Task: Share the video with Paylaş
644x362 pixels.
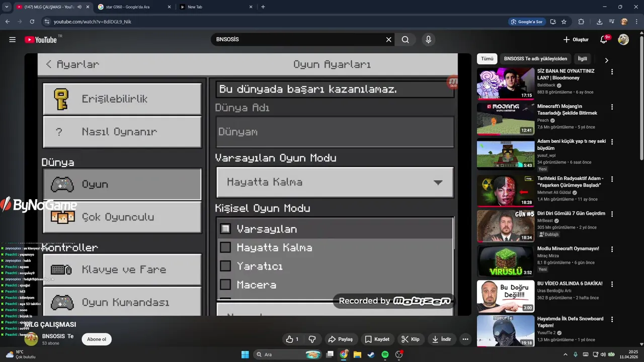Action: coord(340,339)
